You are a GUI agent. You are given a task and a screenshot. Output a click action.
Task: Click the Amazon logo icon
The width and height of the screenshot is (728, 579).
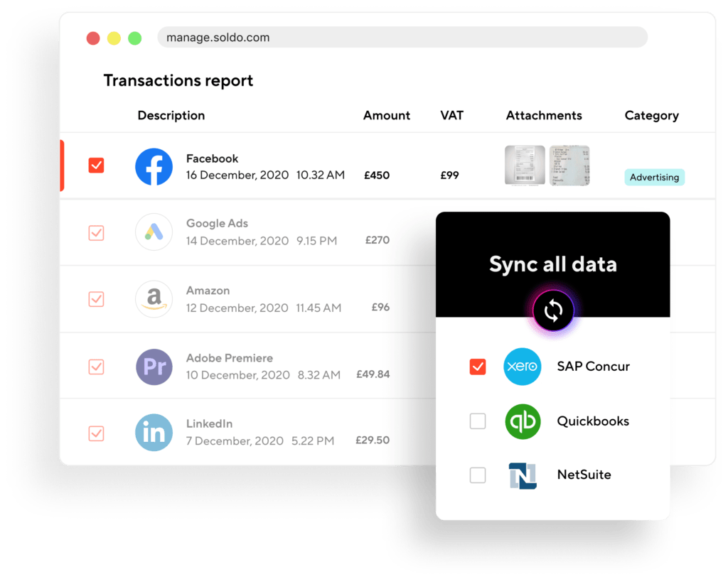click(154, 299)
